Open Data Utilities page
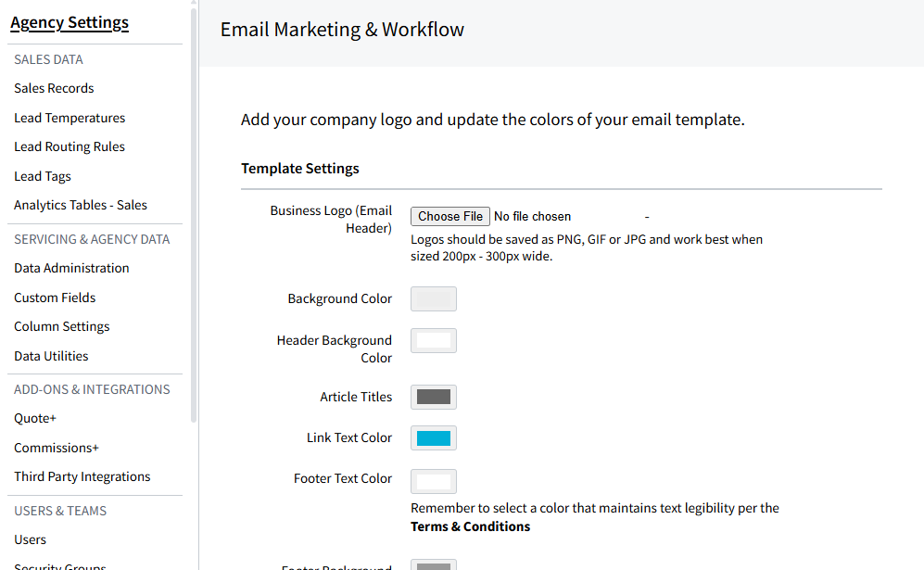Image resolution: width=924 pixels, height=570 pixels. pos(51,356)
